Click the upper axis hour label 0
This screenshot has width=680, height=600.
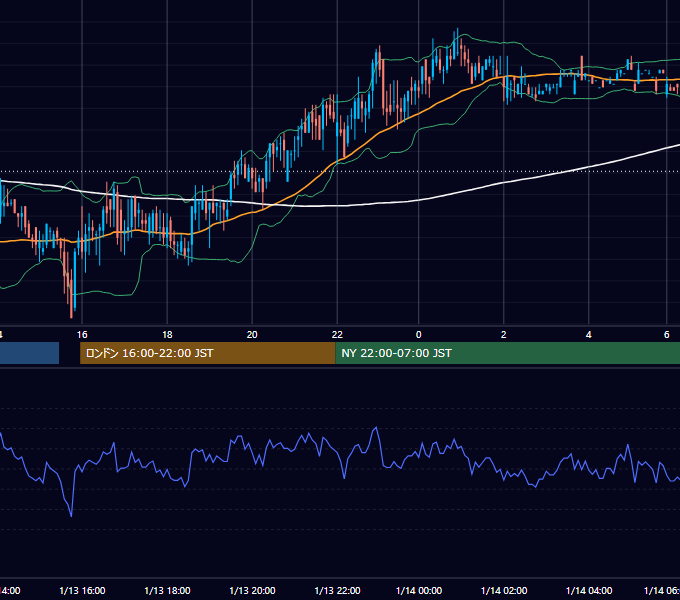click(x=418, y=335)
